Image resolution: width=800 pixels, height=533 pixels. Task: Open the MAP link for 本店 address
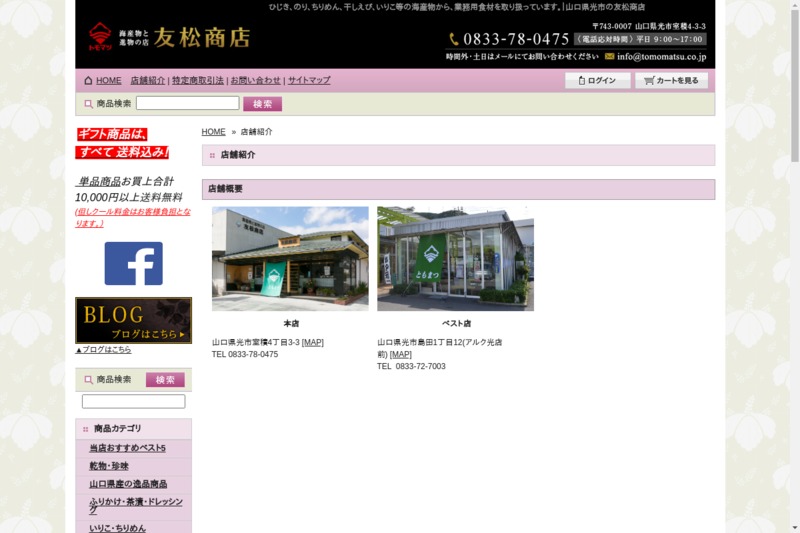[x=313, y=342]
